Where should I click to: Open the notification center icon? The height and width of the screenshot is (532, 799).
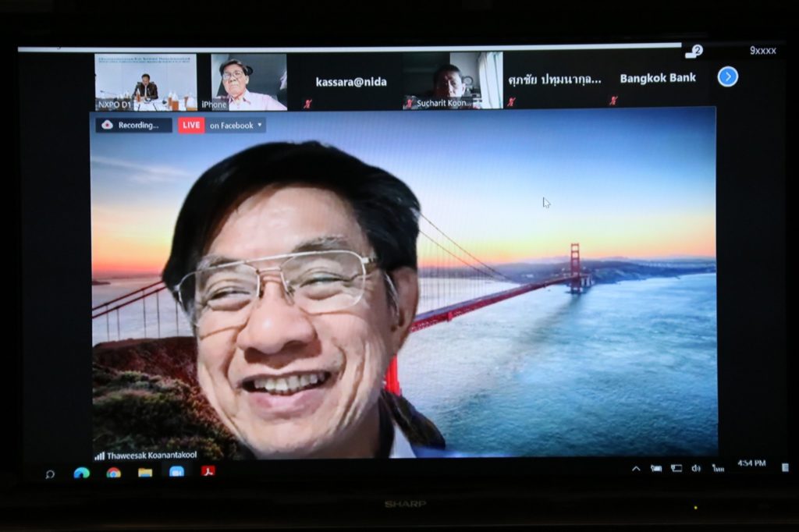[784, 467]
